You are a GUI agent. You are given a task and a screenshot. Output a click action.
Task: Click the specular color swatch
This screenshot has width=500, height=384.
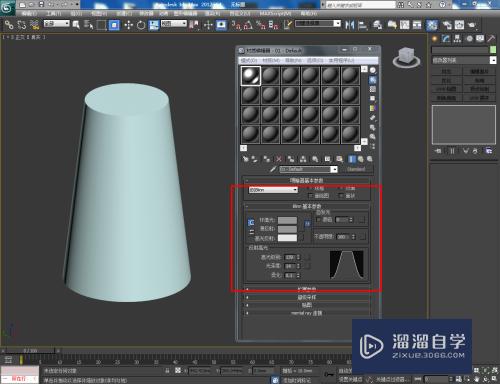click(287, 238)
